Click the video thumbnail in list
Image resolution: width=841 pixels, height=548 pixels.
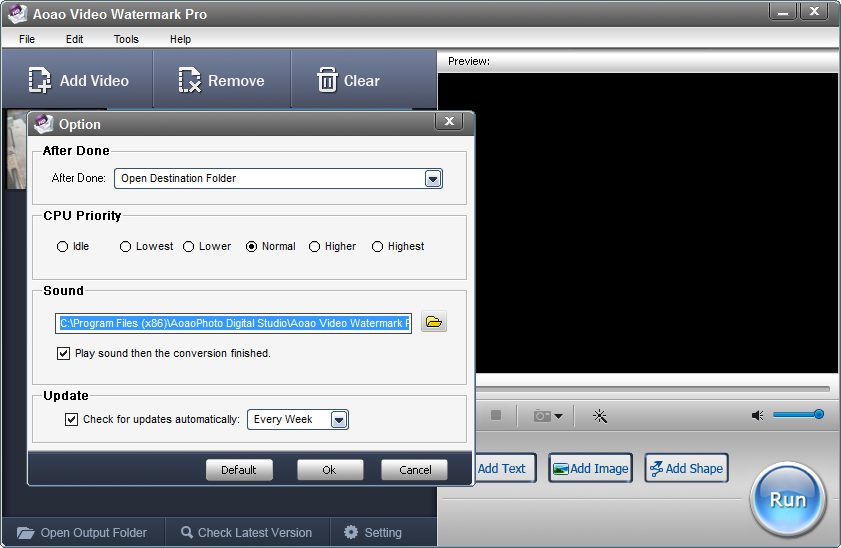16,150
